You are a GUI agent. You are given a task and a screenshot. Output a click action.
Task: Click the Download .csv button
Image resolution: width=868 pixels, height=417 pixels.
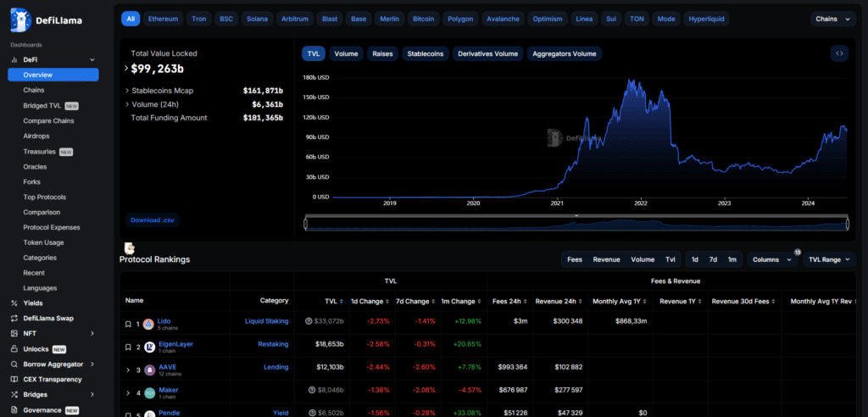[153, 220]
